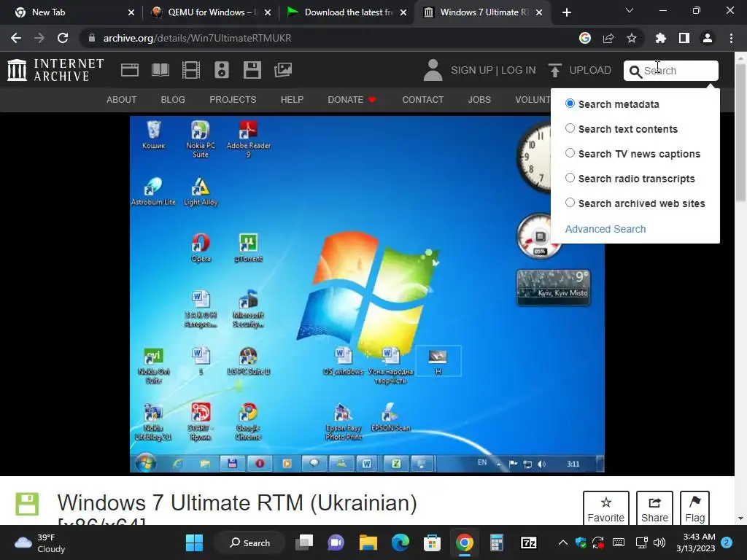Open the PROJECTS menu item
Image resolution: width=747 pixels, height=560 pixels.
pyautogui.click(x=233, y=99)
